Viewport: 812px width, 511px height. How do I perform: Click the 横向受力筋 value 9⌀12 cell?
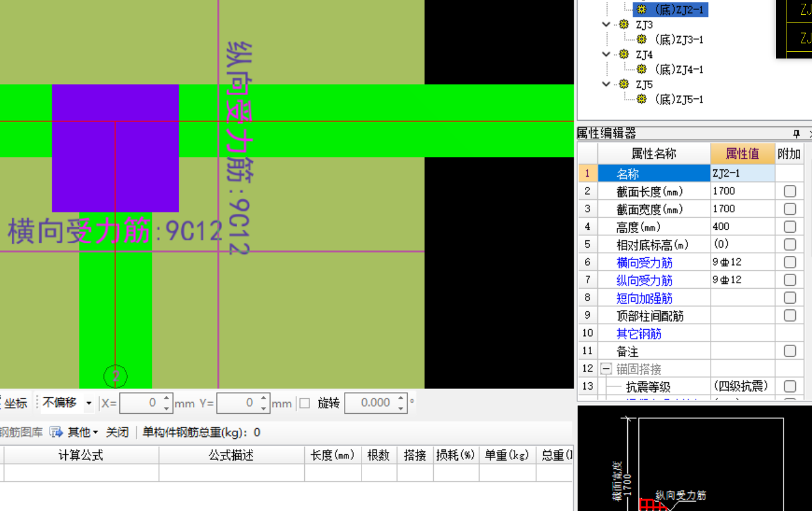(743, 262)
